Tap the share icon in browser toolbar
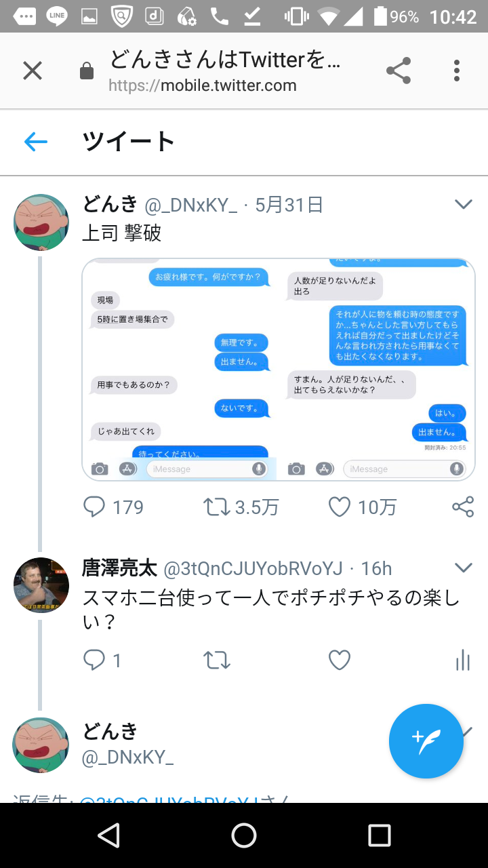 [x=399, y=71]
